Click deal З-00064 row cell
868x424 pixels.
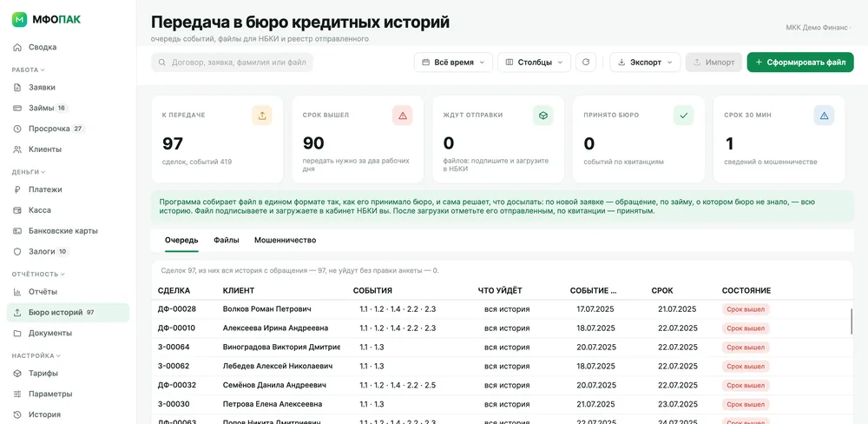click(174, 347)
